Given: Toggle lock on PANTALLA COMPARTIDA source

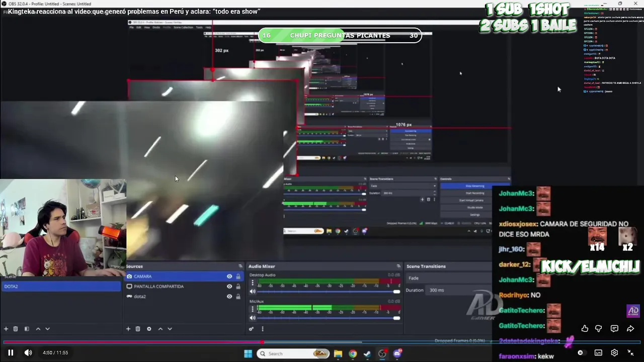Looking at the screenshot, I should pyautogui.click(x=238, y=286).
